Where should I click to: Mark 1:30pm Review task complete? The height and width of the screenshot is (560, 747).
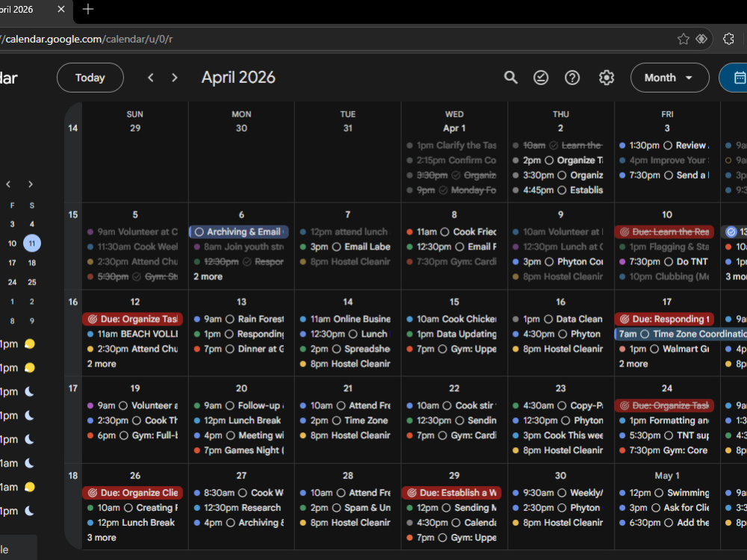click(x=668, y=146)
